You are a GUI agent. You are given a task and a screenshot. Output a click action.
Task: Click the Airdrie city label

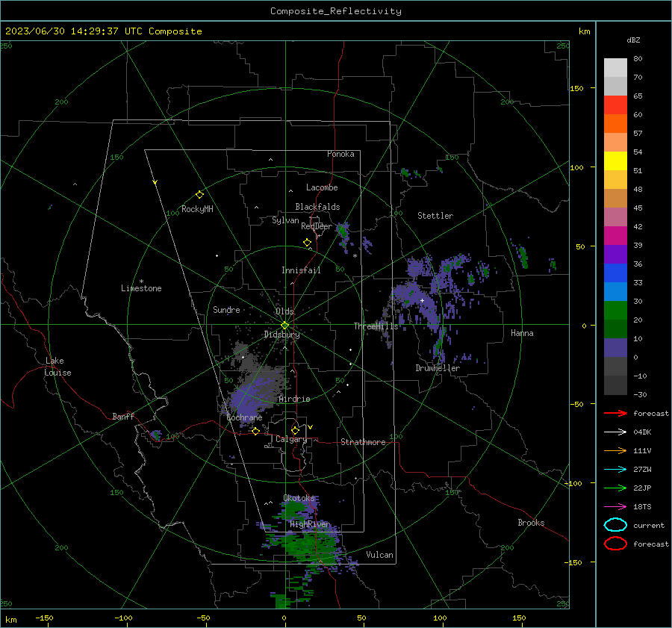(x=294, y=399)
